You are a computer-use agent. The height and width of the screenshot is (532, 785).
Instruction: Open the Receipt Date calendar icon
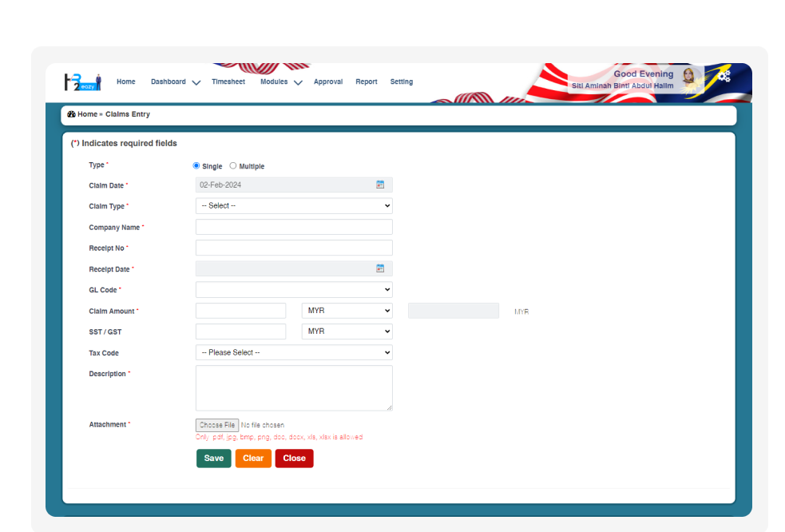380,268
